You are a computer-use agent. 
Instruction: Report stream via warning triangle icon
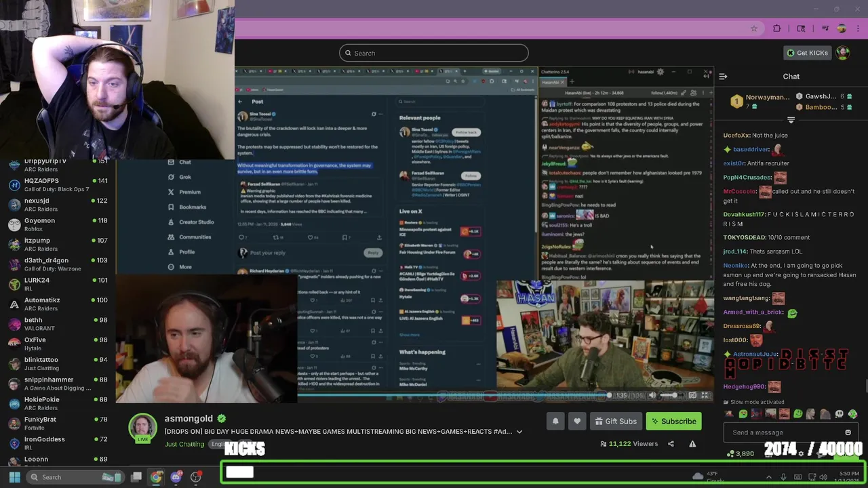point(692,444)
